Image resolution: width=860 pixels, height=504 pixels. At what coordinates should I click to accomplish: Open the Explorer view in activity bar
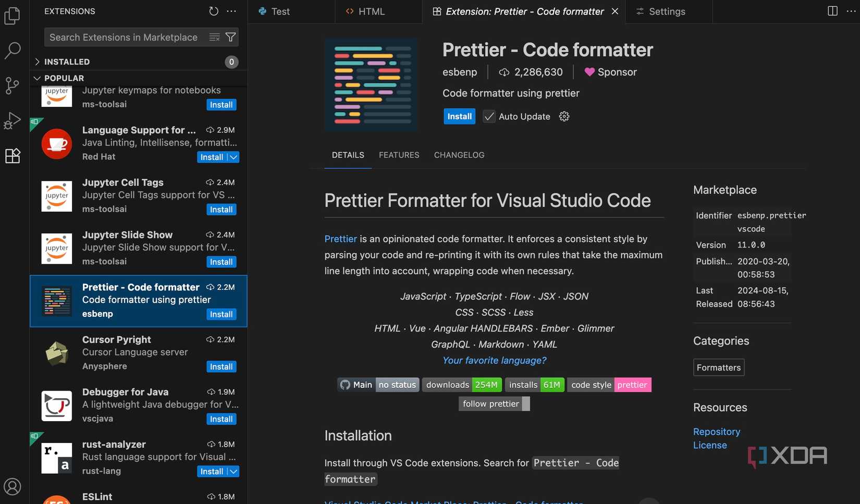click(x=12, y=16)
